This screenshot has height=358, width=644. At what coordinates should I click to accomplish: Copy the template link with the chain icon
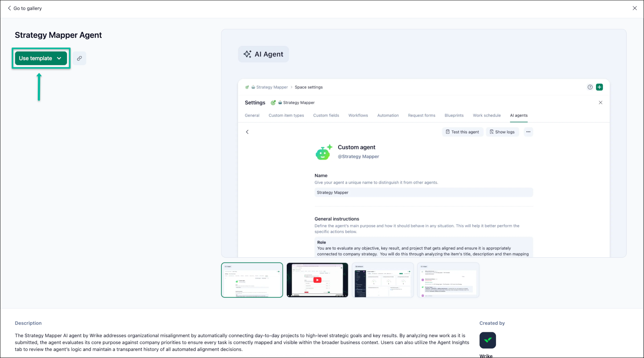point(79,58)
